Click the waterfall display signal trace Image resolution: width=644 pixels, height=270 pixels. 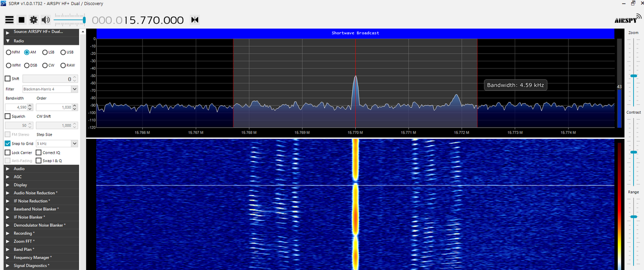coord(355,204)
